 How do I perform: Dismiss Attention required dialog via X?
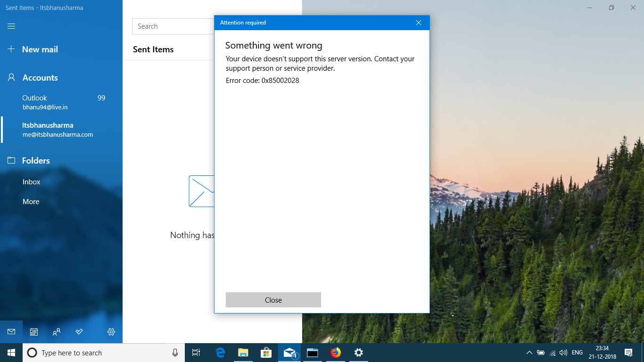[419, 23]
